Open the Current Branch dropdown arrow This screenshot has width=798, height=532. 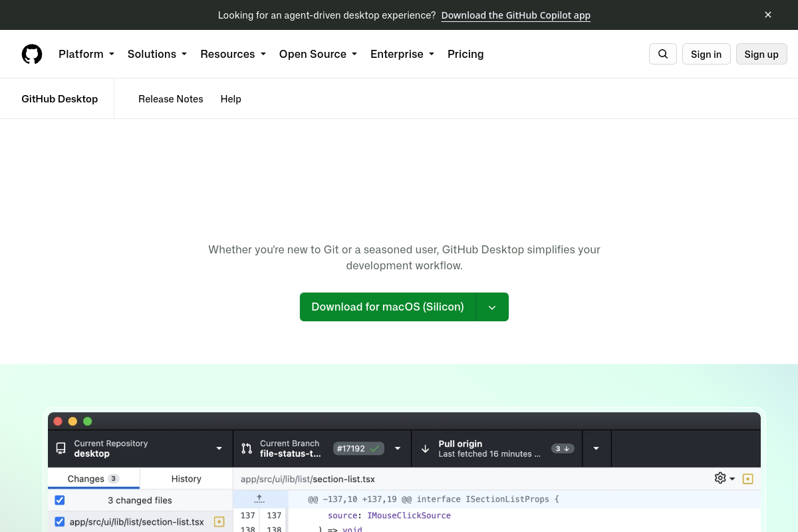click(398, 448)
